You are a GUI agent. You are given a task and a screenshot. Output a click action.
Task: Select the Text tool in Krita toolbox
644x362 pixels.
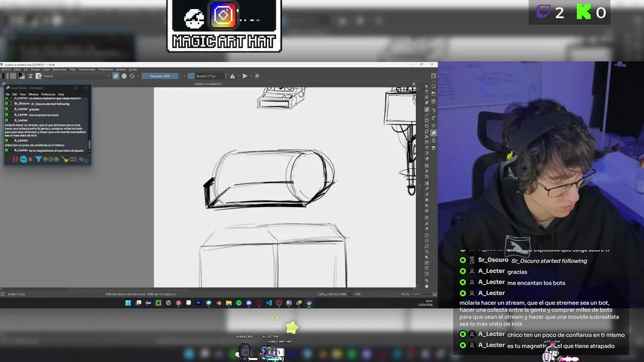(427, 92)
